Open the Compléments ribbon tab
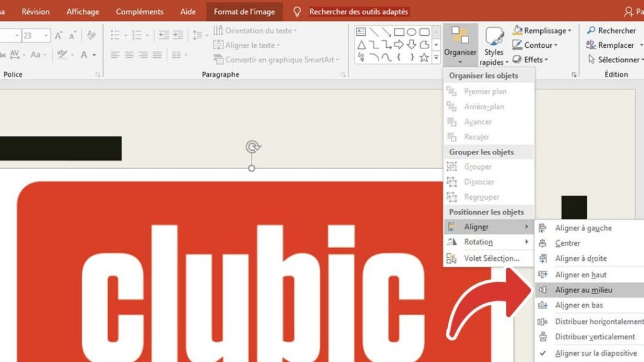This screenshot has height=362, width=644. coord(139,11)
